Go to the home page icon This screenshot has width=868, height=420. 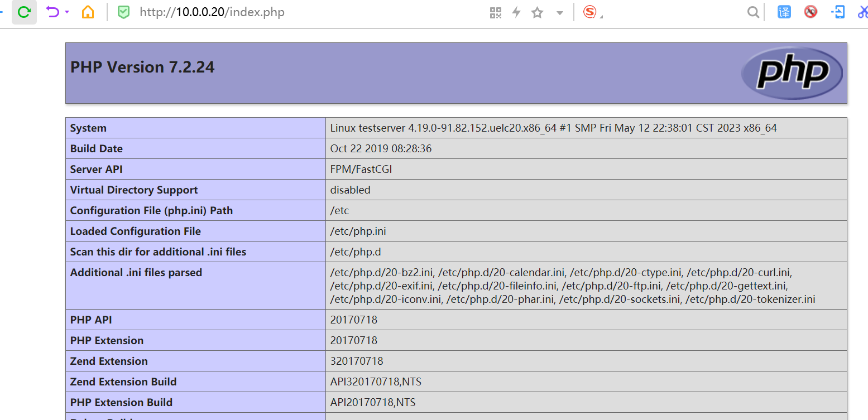88,12
